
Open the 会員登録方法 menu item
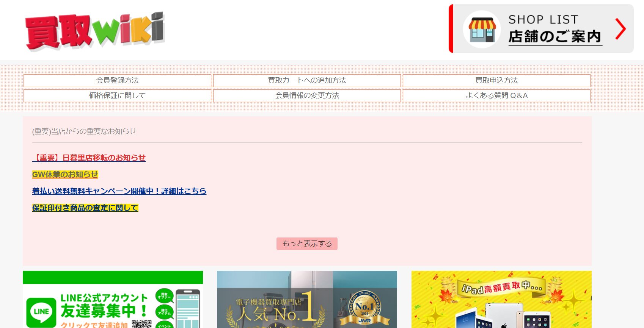117,81
